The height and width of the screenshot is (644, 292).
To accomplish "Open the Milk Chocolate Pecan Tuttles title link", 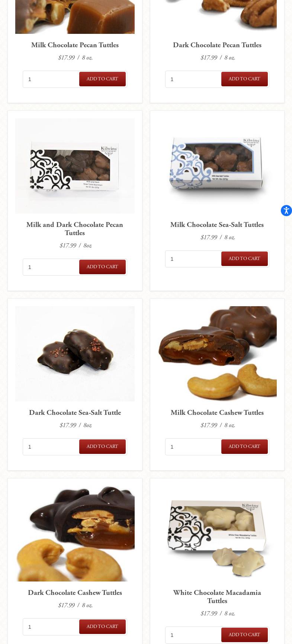I will tap(75, 45).
